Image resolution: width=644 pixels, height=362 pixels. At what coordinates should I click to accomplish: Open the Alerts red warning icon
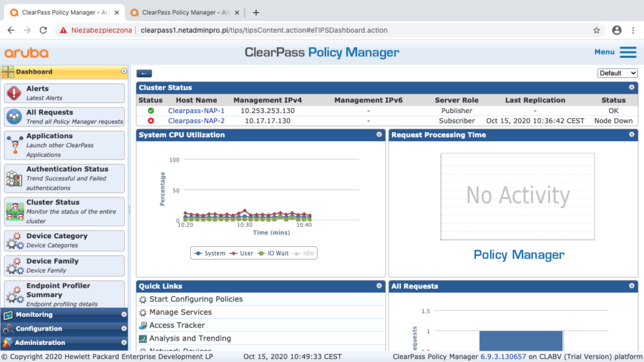(14, 93)
